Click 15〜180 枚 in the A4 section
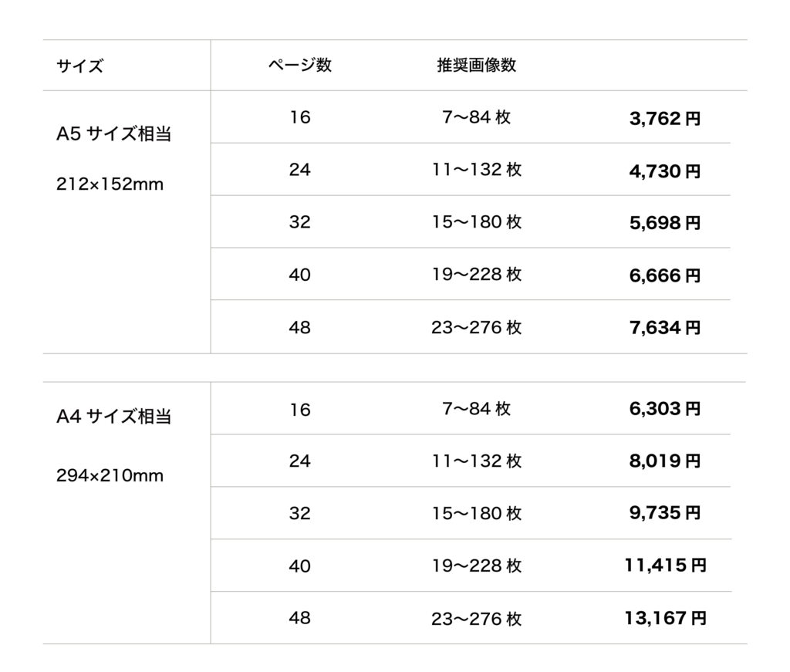Image resolution: width=790 pixels, height=672 pixels. click(477, 513)
